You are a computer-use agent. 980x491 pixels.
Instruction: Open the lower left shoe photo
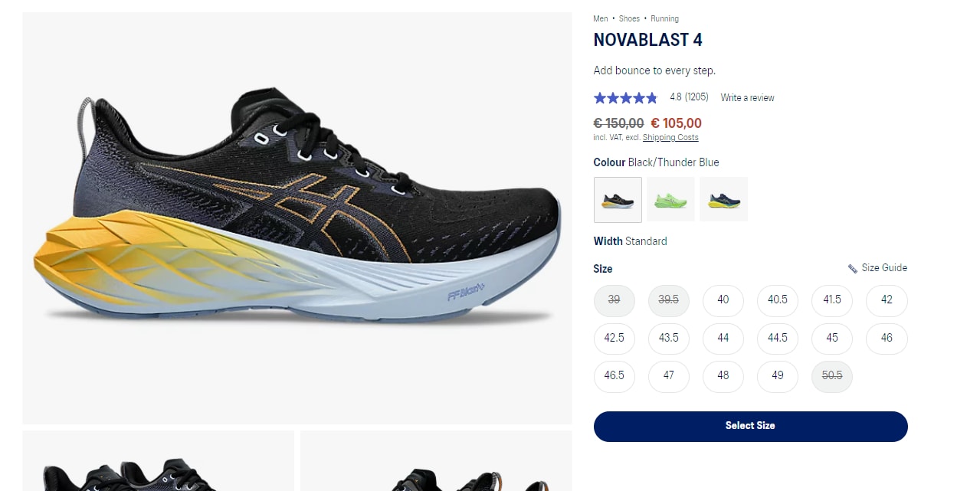[158, 460]
